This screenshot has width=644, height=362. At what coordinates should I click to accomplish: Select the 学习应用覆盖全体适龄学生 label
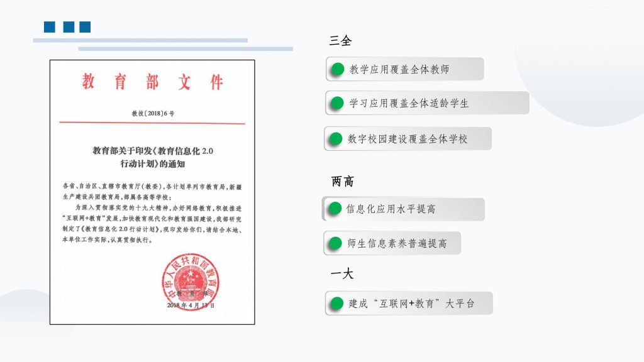click(x=409, y=103)
